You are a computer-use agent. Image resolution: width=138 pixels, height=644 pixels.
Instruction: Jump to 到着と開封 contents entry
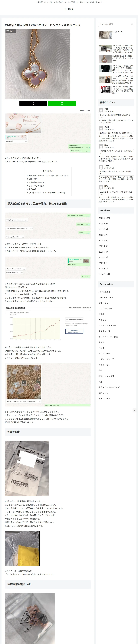(x=33, y=179)
